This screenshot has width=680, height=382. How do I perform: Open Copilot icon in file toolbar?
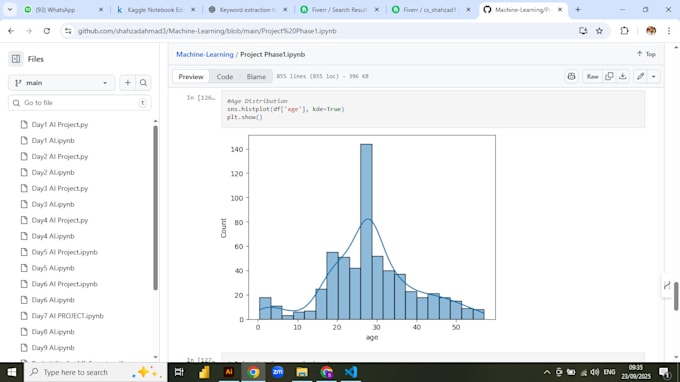coord(572,76)
